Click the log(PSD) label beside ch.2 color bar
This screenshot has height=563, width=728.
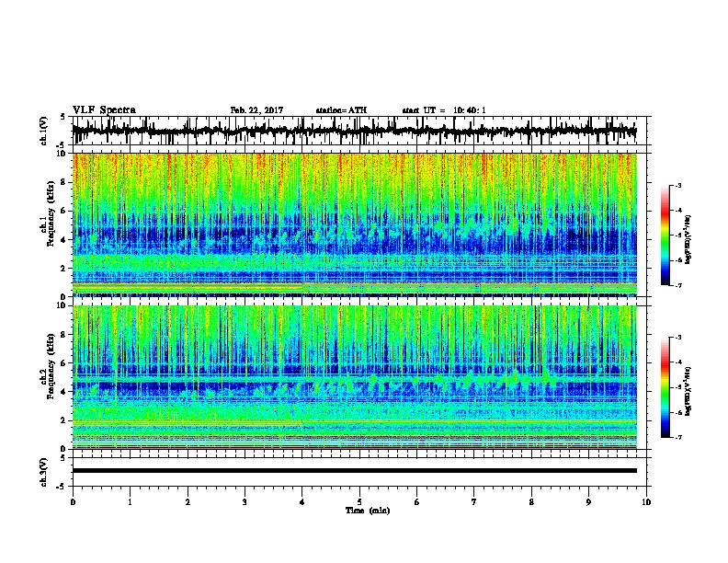[x=688, y=391]
